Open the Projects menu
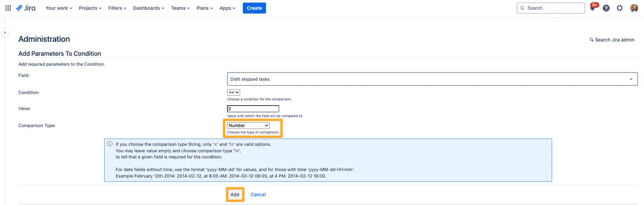Viewport: 644px width, 205px height. [90, 8]
